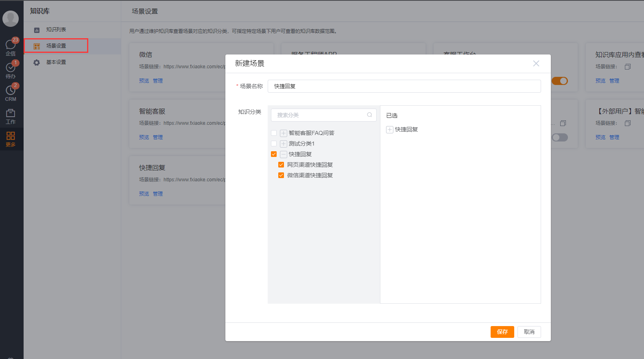644x359 pixels.
Task: Copy scene link icon on 知识库应用内查看 card
Action: click(x=628, y=67)
